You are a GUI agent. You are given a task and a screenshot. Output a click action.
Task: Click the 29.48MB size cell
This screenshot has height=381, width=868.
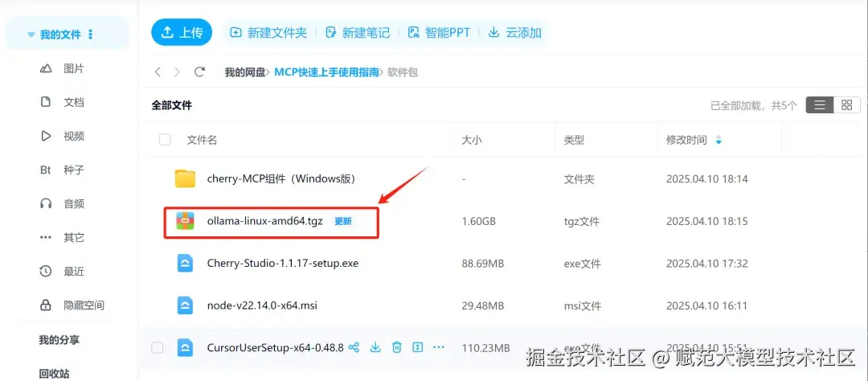[x=483, y=305]
